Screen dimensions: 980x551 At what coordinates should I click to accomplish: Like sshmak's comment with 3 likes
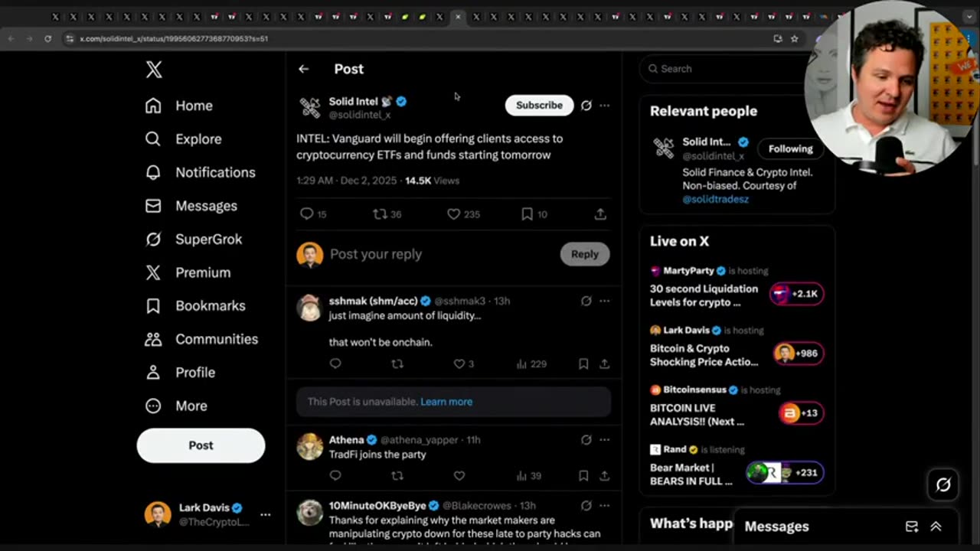point(464,364)
